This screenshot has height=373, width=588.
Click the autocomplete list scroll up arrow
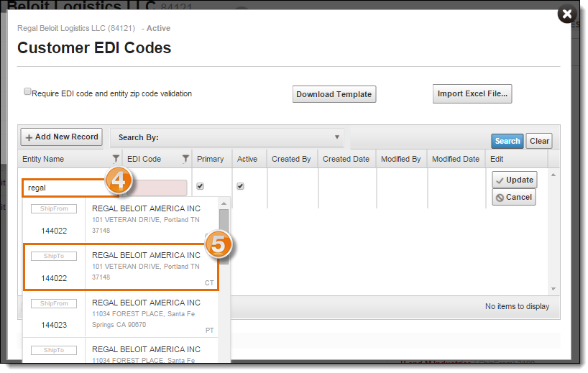click(x=224, y=203)
